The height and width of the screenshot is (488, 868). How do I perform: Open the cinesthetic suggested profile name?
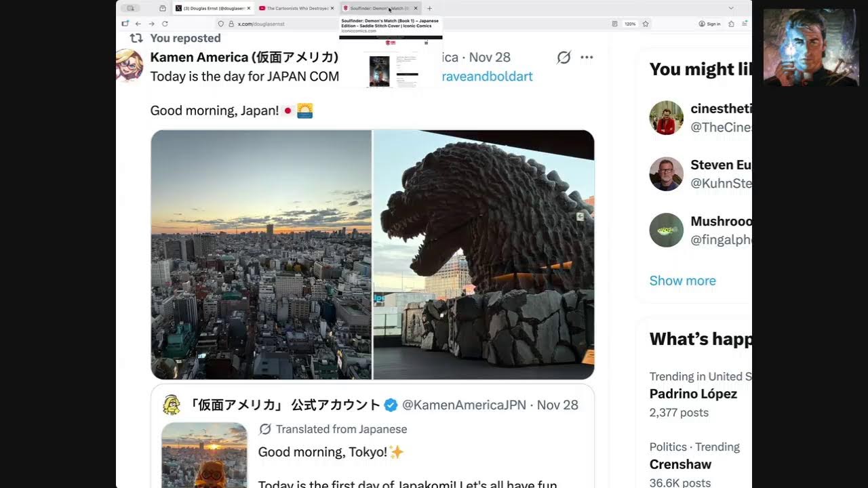tap(721, 108)
